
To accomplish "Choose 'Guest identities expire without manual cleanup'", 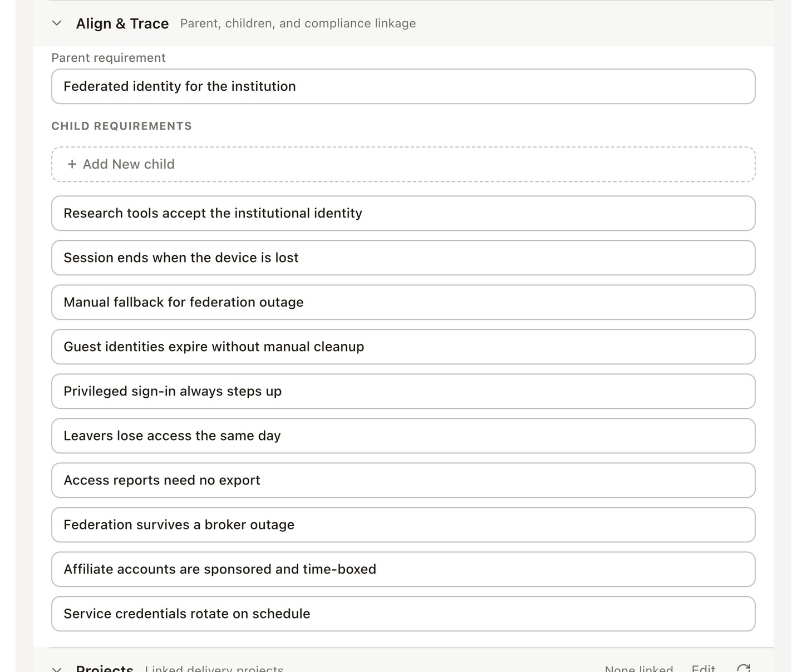I will tap(404, 347).
